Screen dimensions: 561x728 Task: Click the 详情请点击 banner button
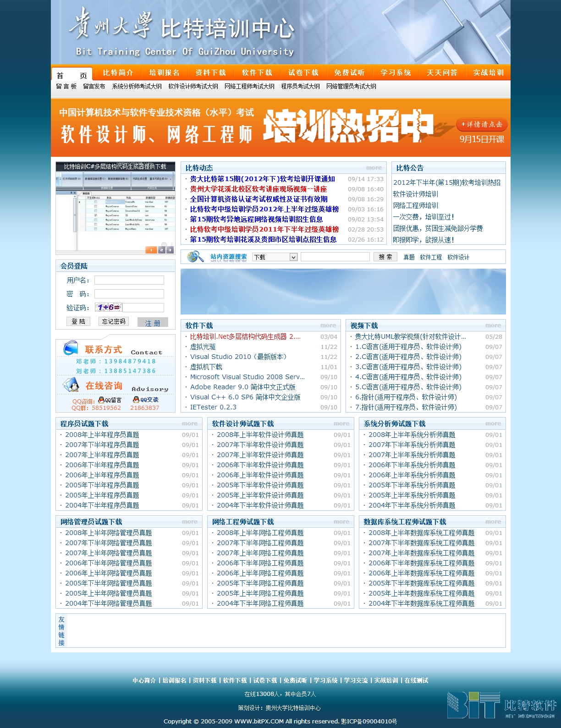(481, 124)
